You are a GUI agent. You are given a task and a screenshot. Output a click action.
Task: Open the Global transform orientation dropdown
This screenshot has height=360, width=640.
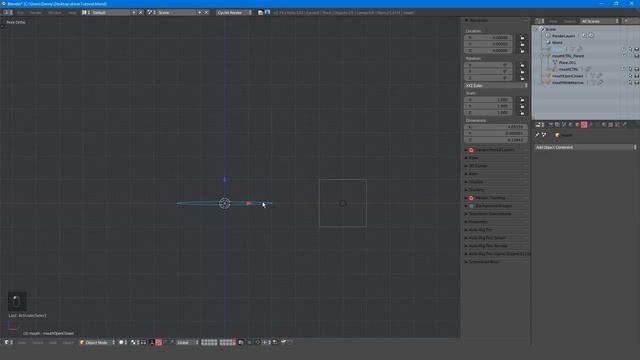pos(187,342)
